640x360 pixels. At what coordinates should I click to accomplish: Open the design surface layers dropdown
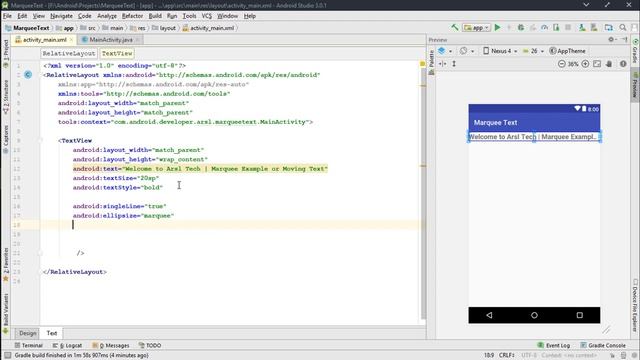point(444,51)
